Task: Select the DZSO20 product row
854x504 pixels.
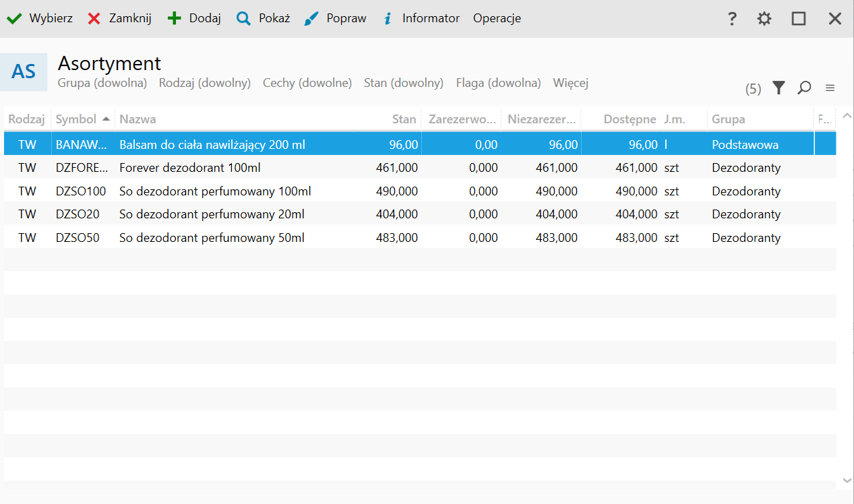Action: coord(202,214)
